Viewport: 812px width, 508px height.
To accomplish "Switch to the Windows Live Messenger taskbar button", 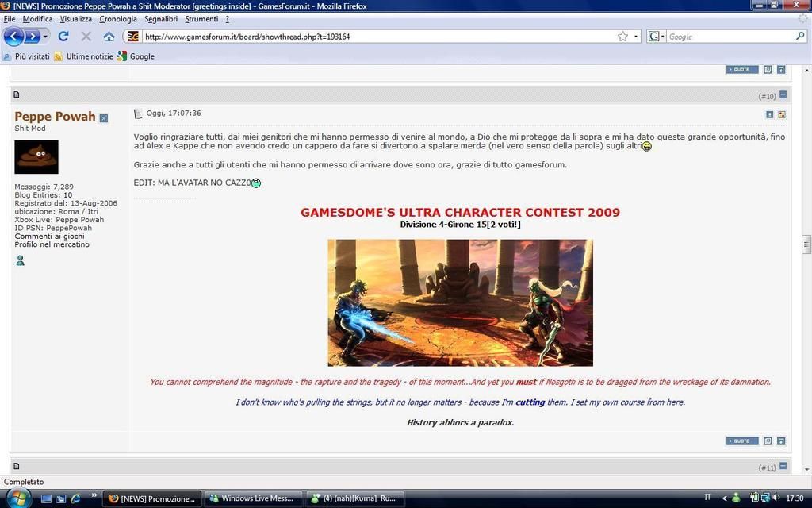I will [253, 498].
